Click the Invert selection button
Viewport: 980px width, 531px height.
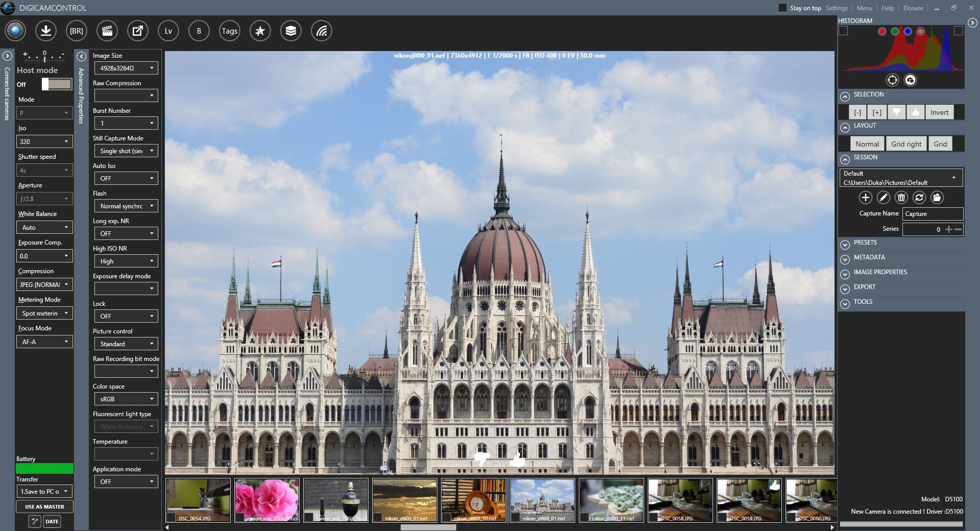tap(939, 112)
